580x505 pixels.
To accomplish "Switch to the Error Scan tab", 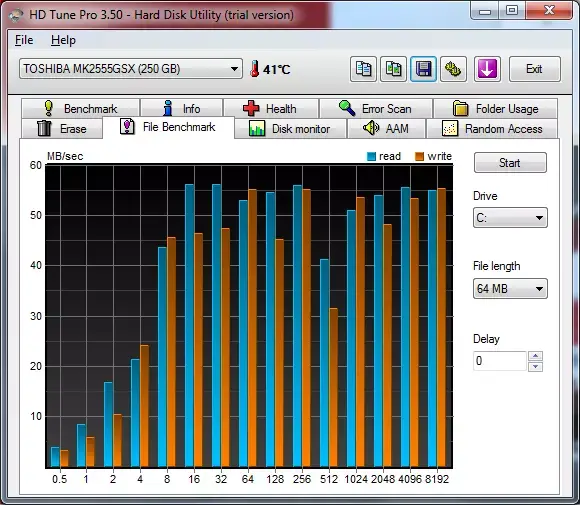I will click(x=376, y=108).
